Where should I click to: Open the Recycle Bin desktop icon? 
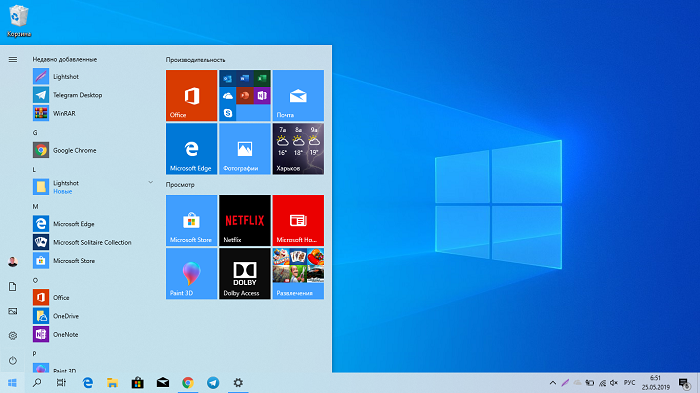click(x=19, y=21)
